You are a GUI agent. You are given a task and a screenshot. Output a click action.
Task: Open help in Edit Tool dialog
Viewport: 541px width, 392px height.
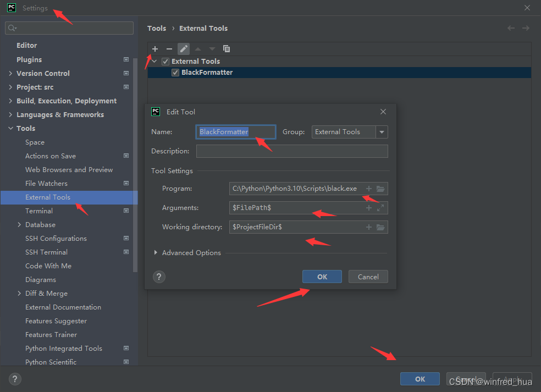tap(159, 277)
